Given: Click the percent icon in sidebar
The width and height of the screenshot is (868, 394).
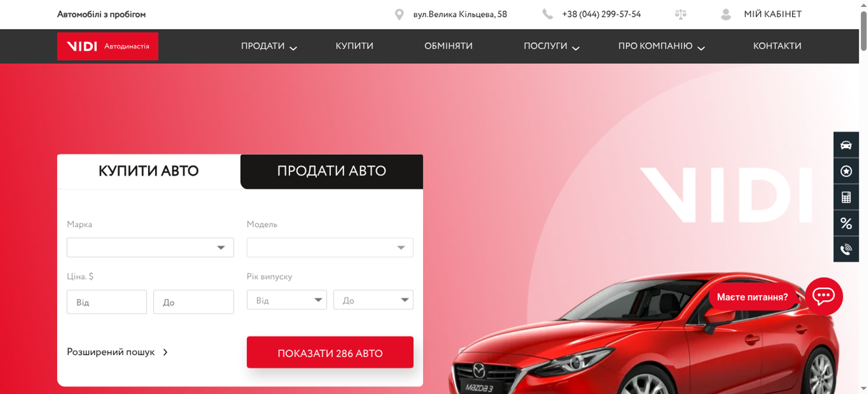Looking at the screenshot, I should tap(846, 223).
